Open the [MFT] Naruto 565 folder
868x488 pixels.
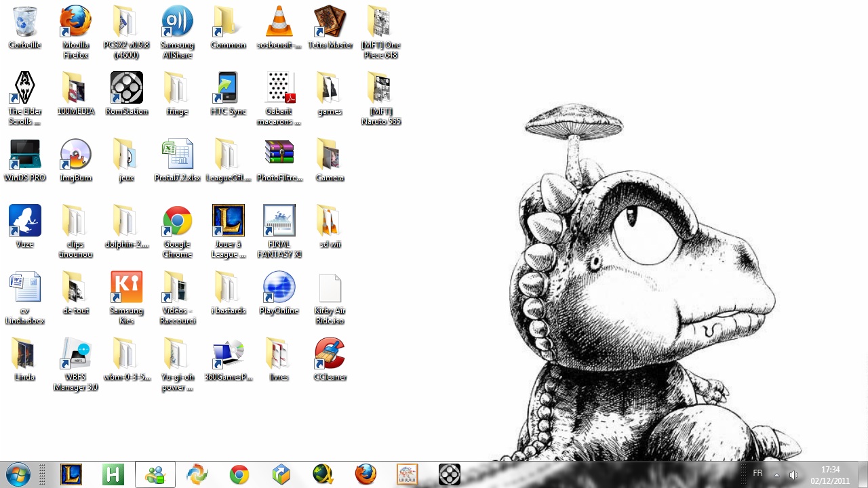381,98
